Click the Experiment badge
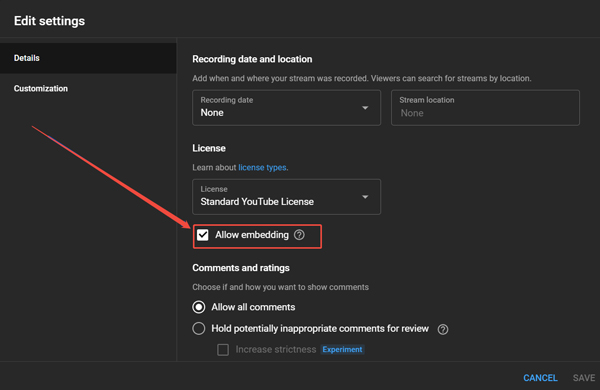600x390 pixels. pyautogui.click(x=342, y=349)
